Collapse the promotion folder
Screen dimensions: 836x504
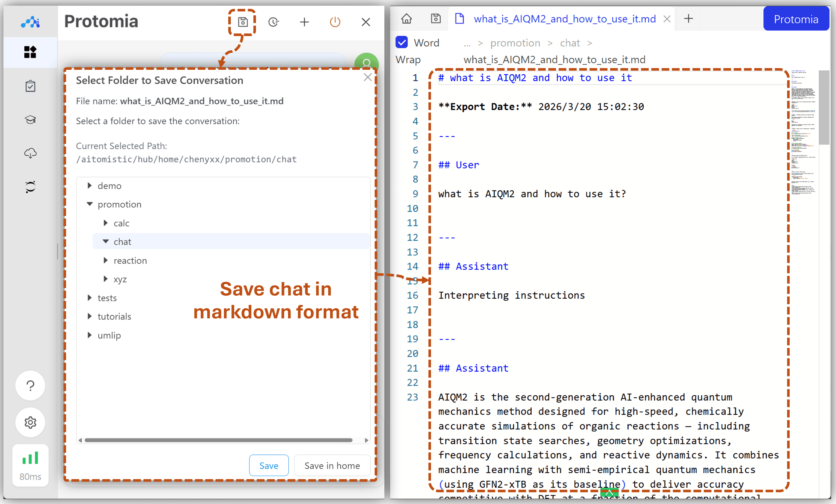click(90, 204)
